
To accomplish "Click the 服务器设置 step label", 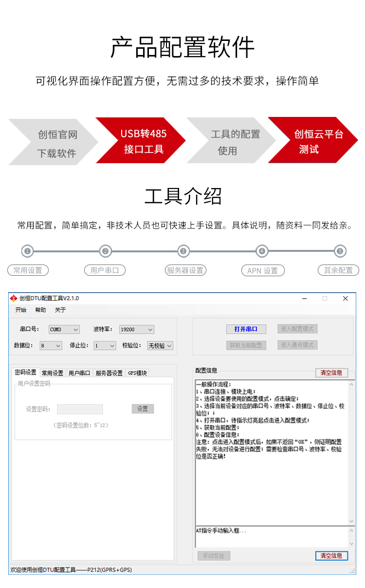I will click(x=185, y=270).
